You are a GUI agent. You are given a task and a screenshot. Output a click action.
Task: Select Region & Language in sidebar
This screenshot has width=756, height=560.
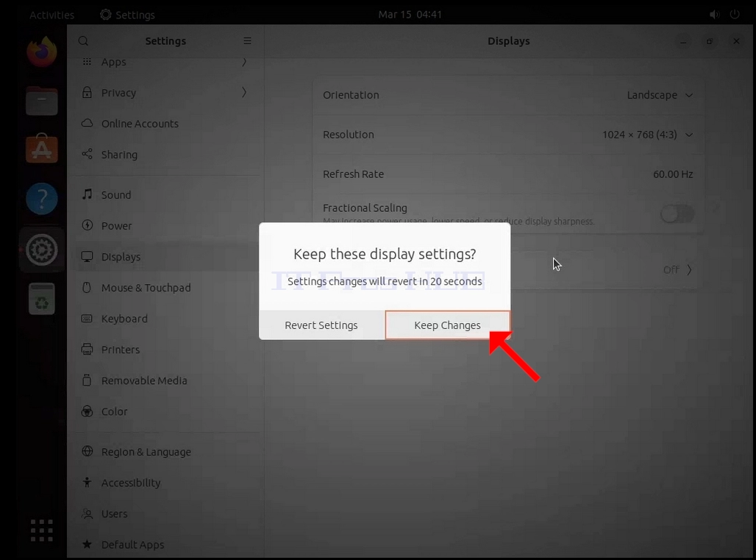[x=167, y=452]
